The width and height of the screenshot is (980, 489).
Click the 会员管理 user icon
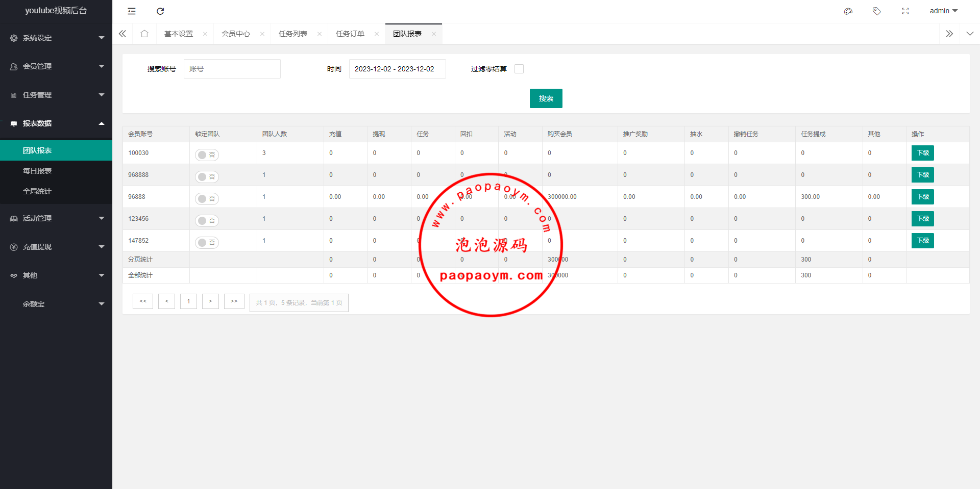[x=14, y=67]
